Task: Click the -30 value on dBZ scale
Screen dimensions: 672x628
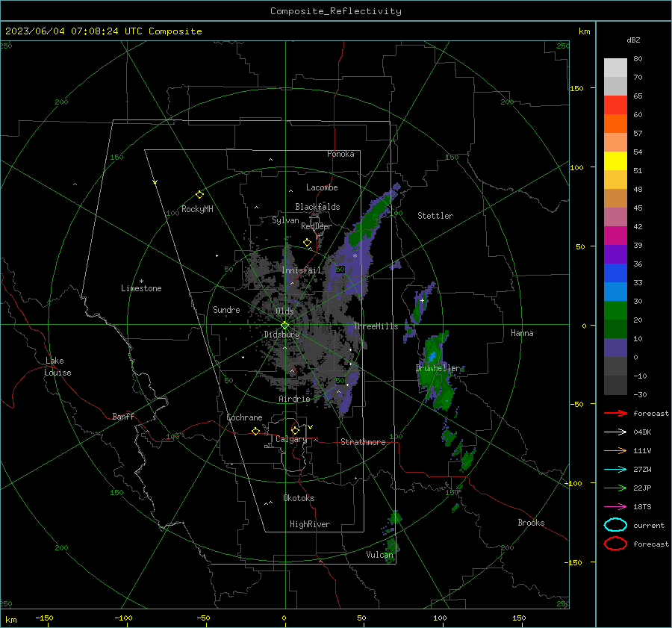Action: (x=641, y=394)
